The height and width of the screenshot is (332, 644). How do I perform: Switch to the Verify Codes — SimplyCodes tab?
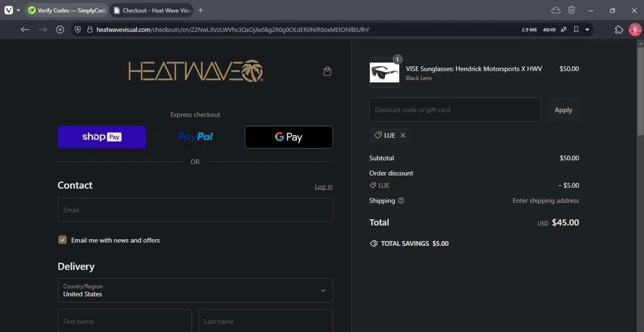(66, 10)
